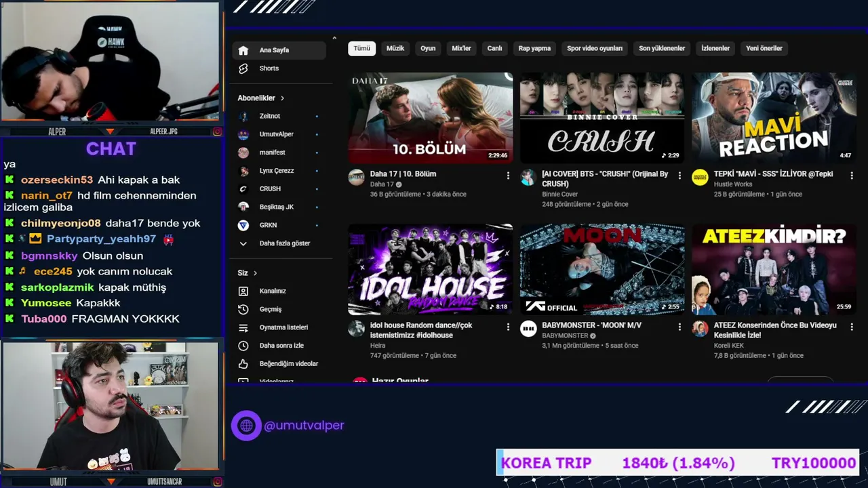This screenshot has height=488, width=868.
Task: Click the Heira channel avatar
Action: pos(357,329)
